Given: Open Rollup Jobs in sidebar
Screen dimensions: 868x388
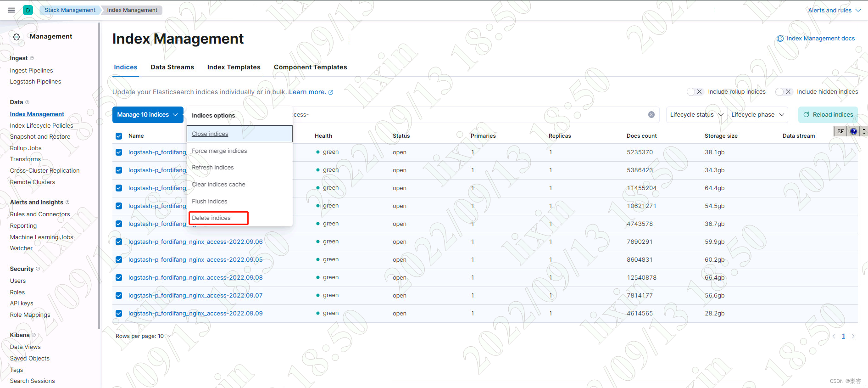Looking at the screenshot, I should [x=26, y=148].
